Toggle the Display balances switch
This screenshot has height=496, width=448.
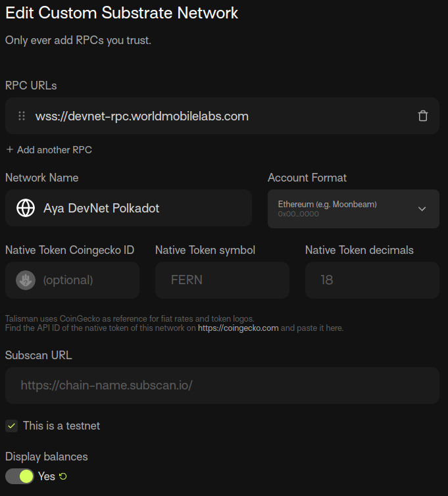(x=20, y=476)
